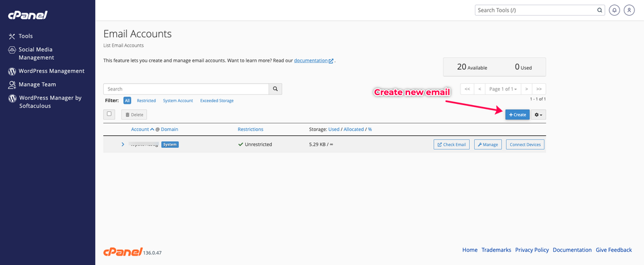Open the Give Feedback footer link
The width and height of the screenshot is (644, 265).
click(614, 250)
